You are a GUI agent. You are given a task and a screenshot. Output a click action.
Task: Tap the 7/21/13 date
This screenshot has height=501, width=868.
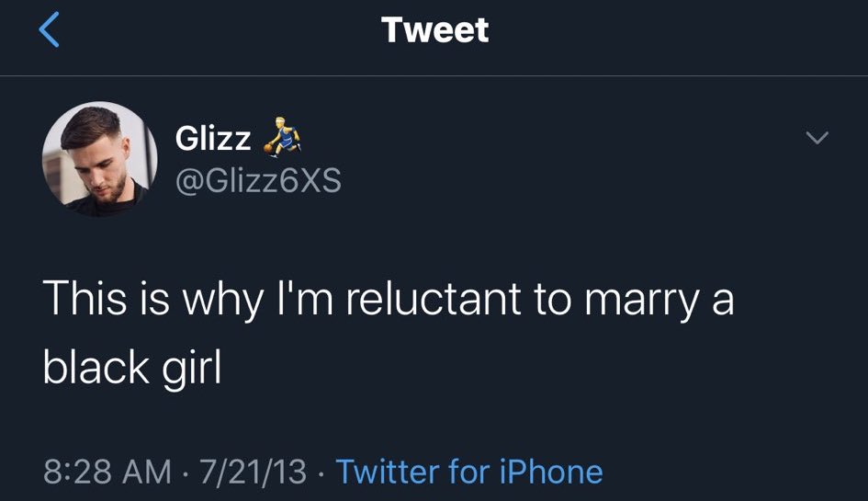coord(253,472)
